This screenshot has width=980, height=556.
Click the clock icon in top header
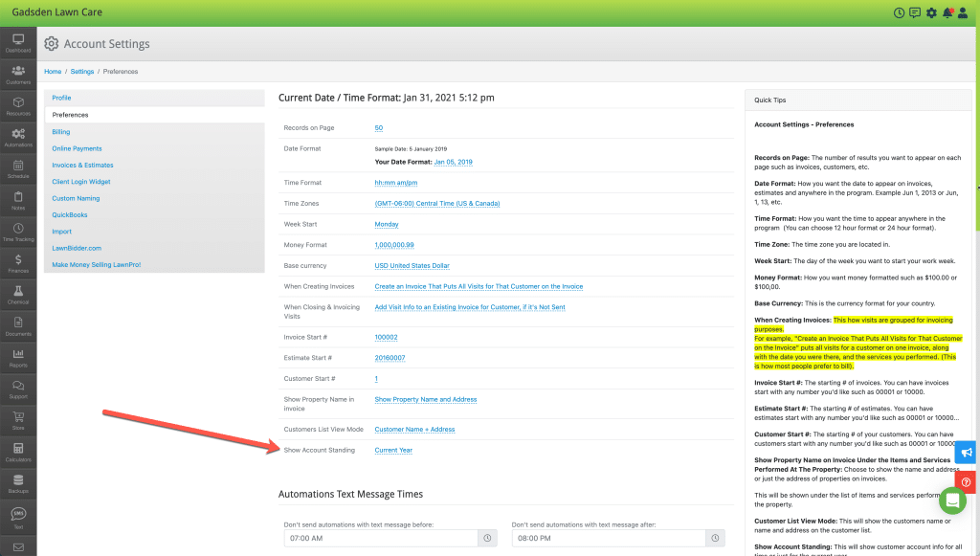[x=899, y=12]
